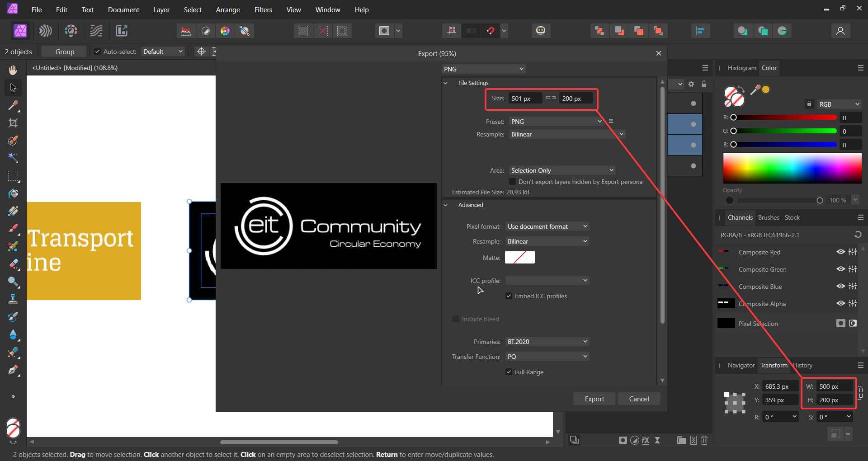
Task: Open the Preset dropdown
Action: pos(556,122)
